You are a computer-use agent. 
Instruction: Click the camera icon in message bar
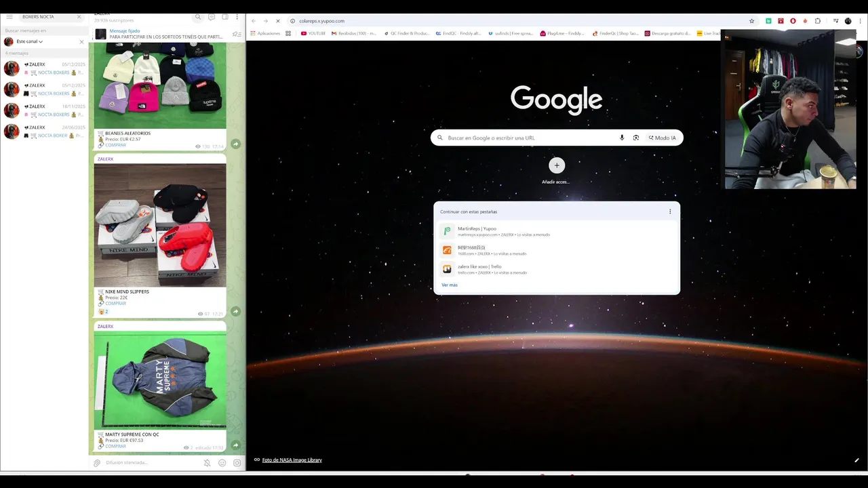(237, 463)
